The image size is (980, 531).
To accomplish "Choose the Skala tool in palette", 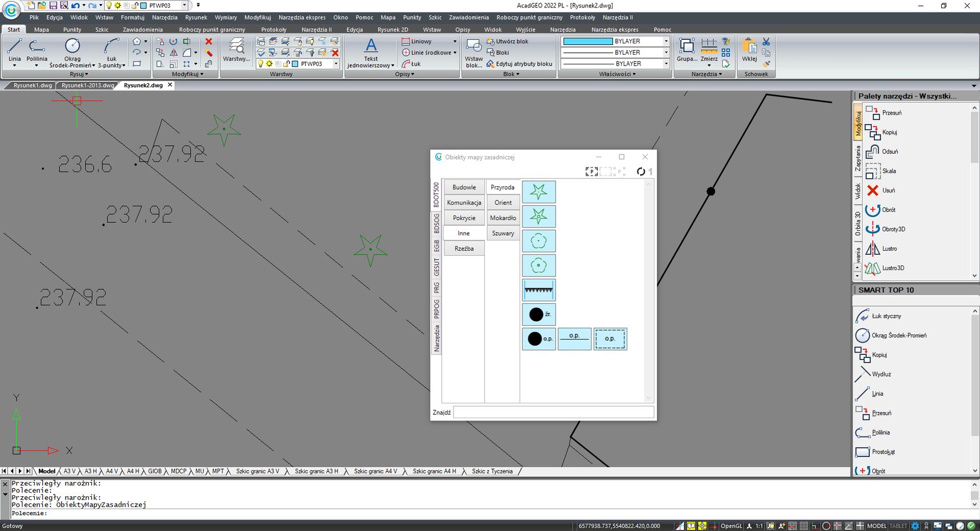I will (881, 171).
